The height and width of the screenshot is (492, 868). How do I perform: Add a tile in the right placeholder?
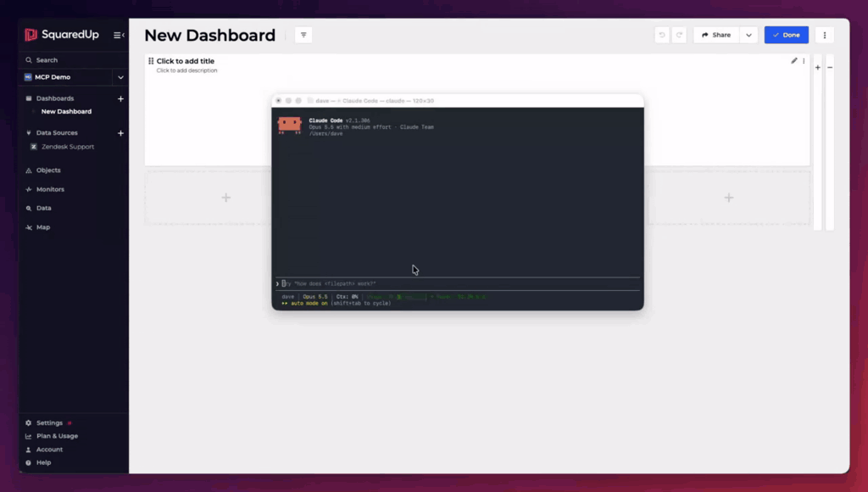(729, 198)
